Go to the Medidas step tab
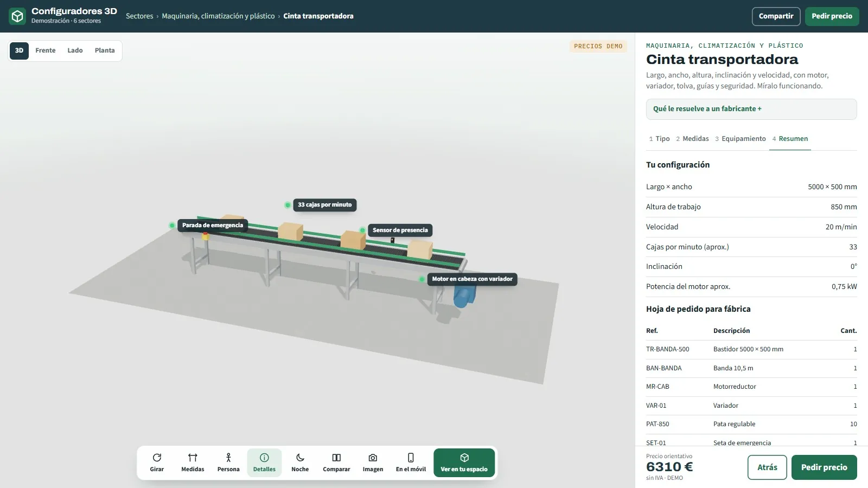 click(x=692, y=139)
